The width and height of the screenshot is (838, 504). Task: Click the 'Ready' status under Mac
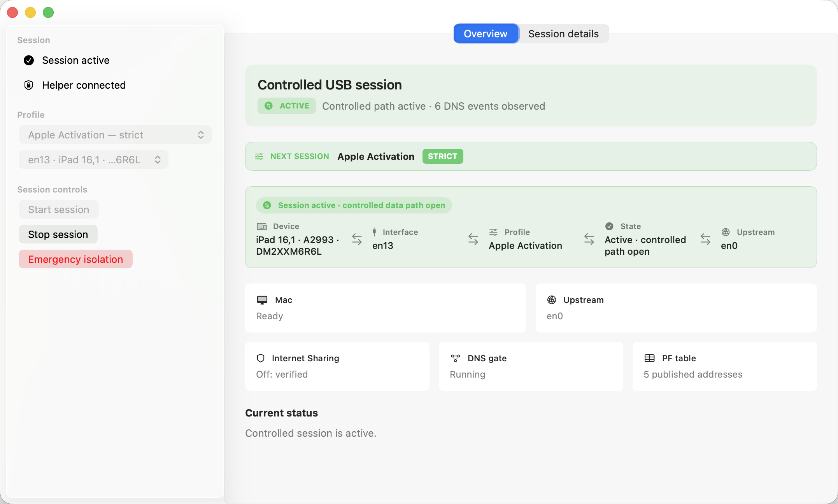pos(270,316)
